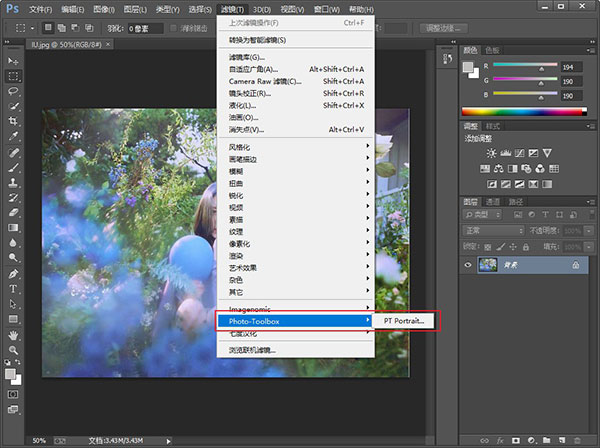Select the Move tool in the toolbox
This screenshot has width=600, height=448.
(14, 62)
